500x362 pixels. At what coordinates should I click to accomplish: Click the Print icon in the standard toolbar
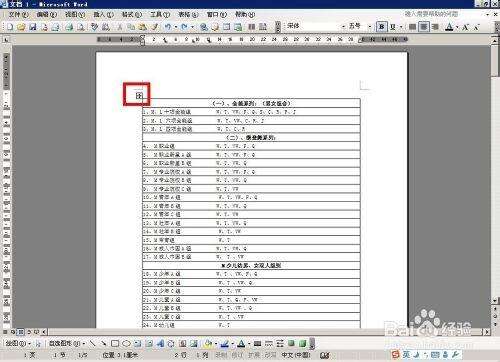69,27
